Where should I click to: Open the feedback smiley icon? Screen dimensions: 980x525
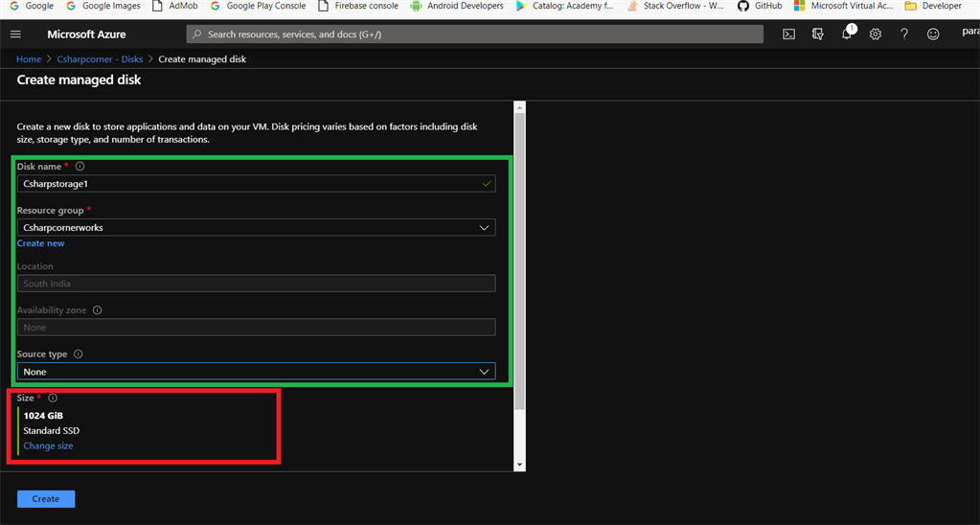[932, 34]
